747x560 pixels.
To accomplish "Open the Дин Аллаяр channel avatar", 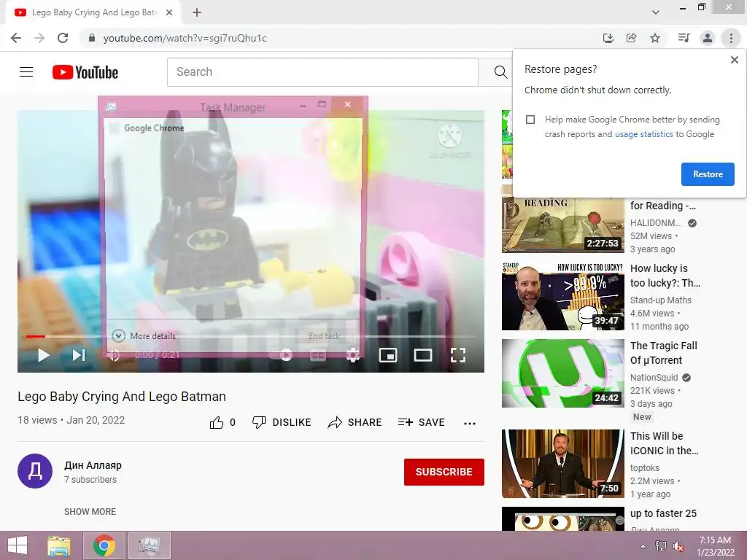I will (x=35, y=471).
